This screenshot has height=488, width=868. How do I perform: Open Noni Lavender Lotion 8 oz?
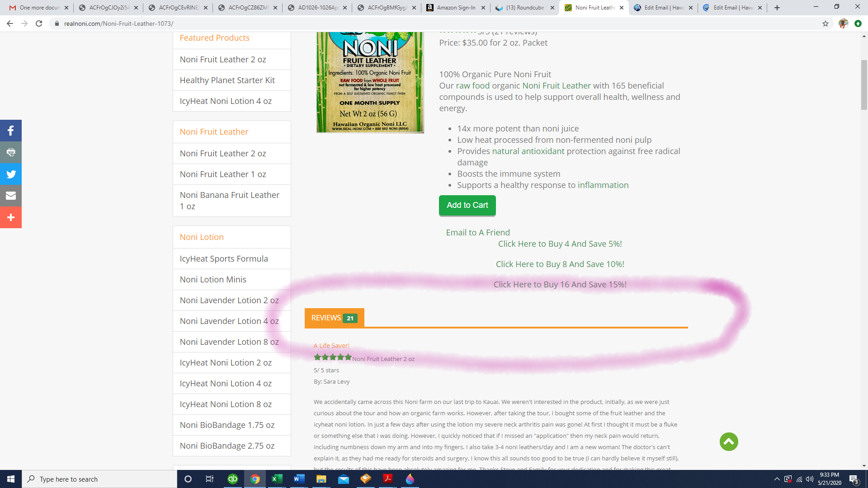click(232, 342)
